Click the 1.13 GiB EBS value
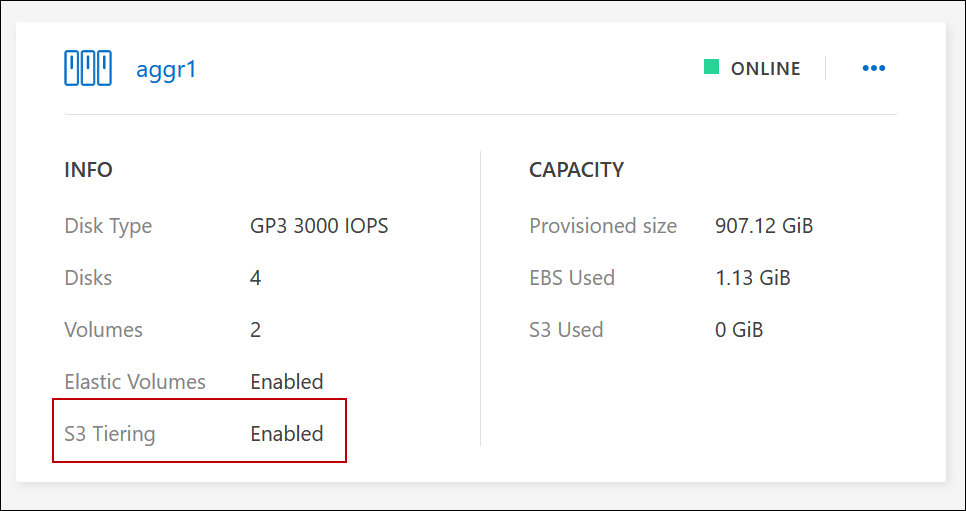Viewport: 966px width, 511px height. coord(753,278)
